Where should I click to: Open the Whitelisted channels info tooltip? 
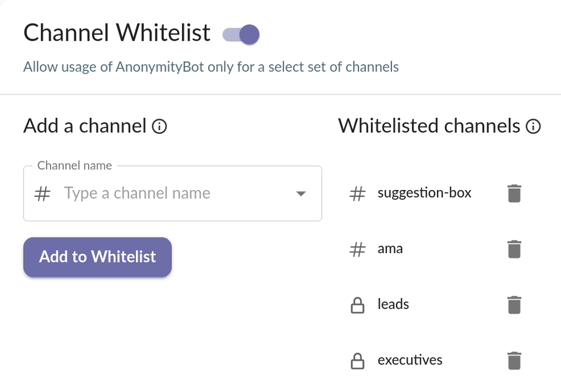(534, 127)
